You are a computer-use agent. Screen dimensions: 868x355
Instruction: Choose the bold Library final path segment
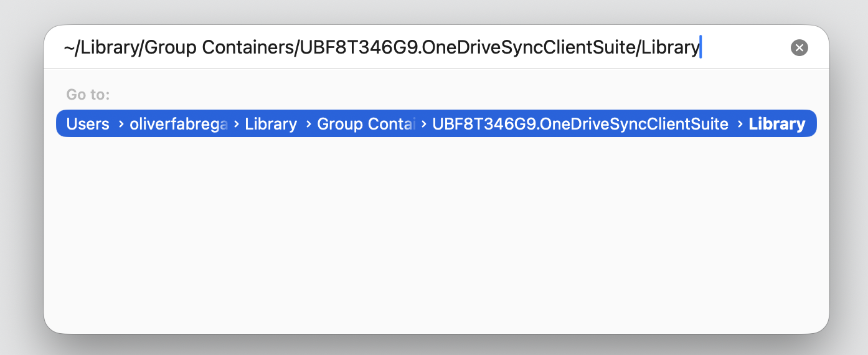(777, 124)
